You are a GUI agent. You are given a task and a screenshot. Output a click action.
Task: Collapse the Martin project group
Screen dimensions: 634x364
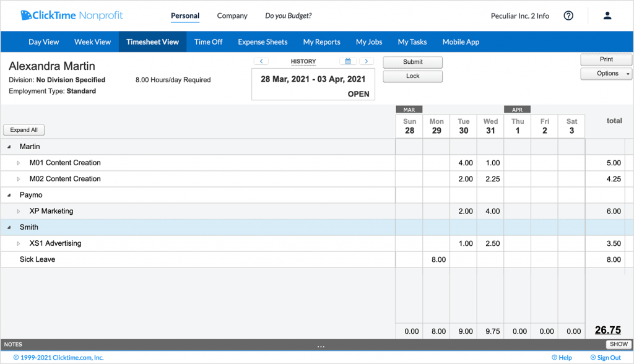click(8, 147)
